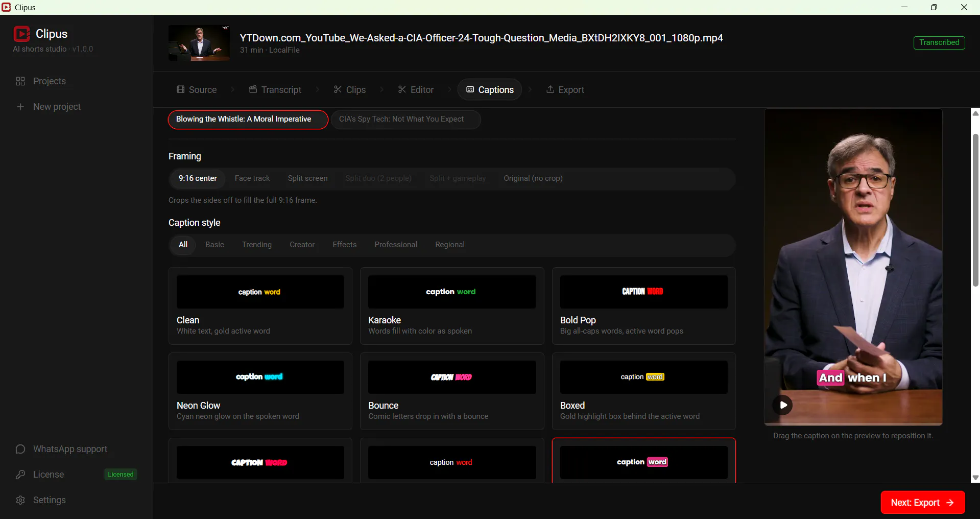Select Split duo (2 people) framing
This screenshot has height=519, width=980.
click(378, 178)
